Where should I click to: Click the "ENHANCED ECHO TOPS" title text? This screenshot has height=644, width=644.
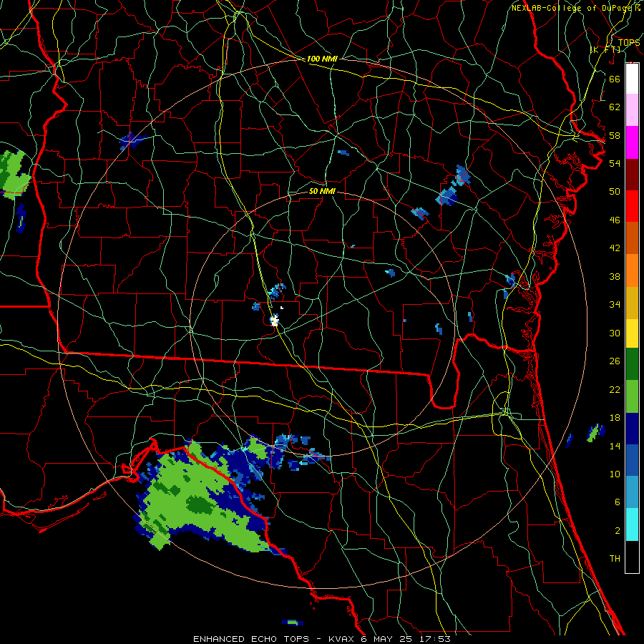coord(251,639)
